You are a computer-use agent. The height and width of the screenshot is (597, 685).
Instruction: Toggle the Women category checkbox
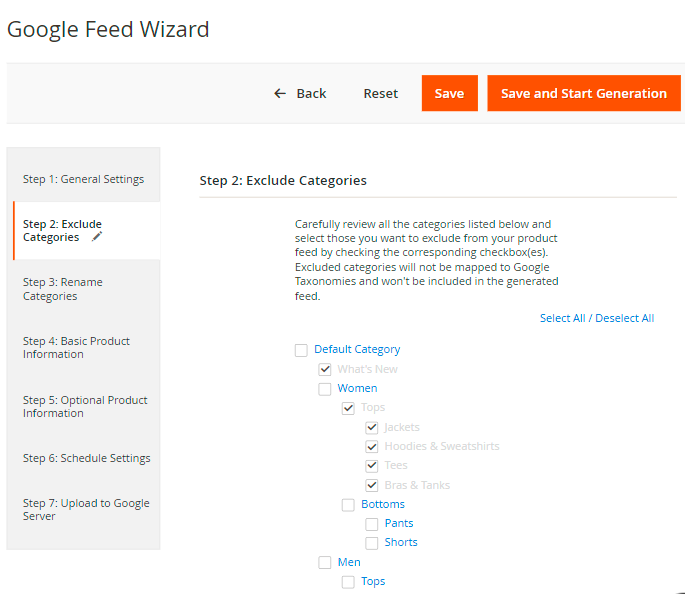coord(325,389)
